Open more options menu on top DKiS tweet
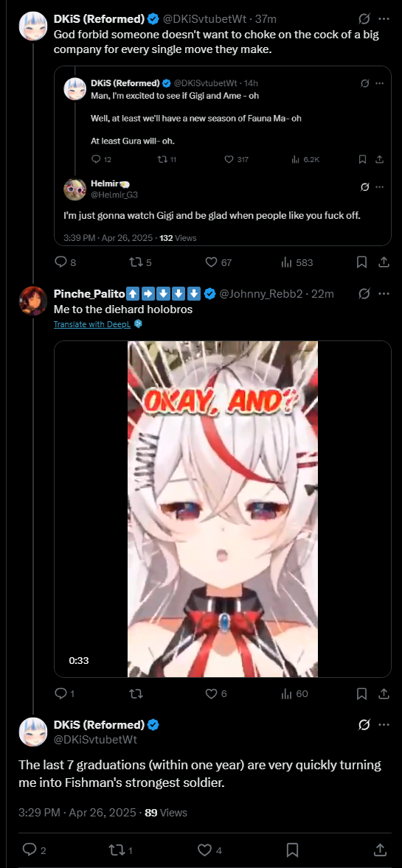Screen dimensions: 402x868 383,19
